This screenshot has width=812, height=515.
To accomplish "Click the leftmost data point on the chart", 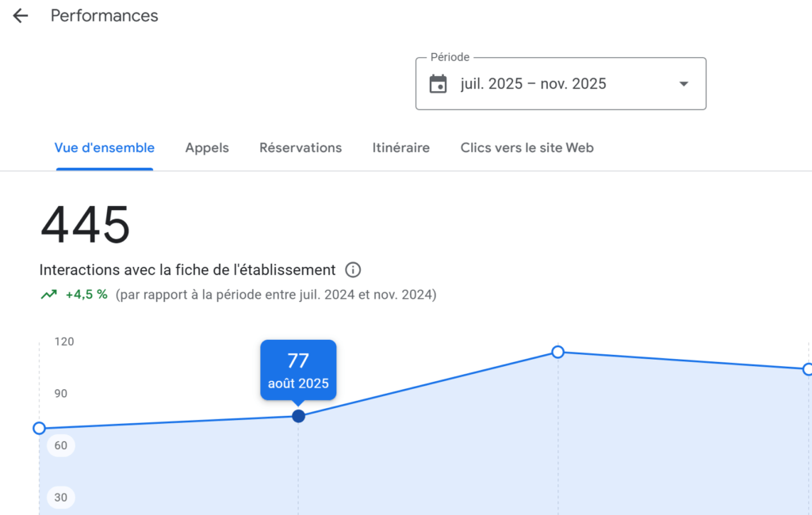I will click(39, 428).
